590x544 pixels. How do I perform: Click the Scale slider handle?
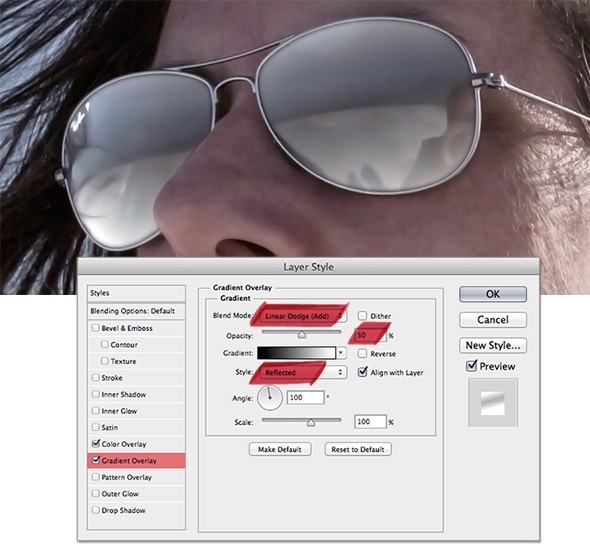point(310,422)
